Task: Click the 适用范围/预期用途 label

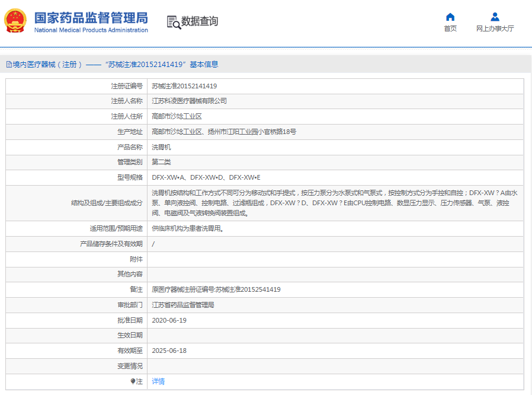Action: pyautogui.click(x=116, y=228)
